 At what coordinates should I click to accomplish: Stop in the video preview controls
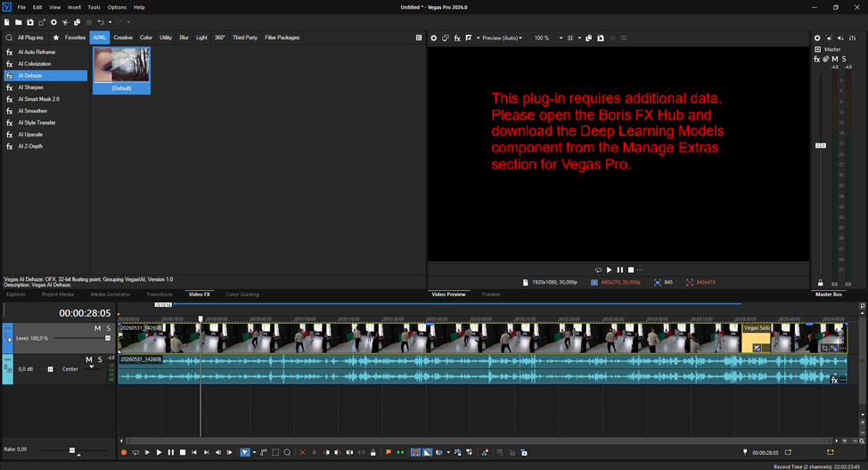pyautogui.click(x=631, y=270)
